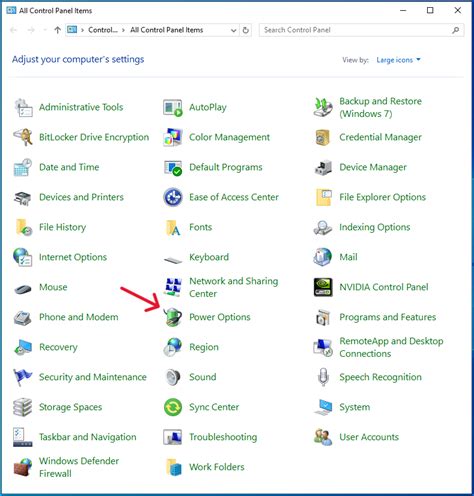
Task: Click the Power Options battery icon
Action: (x=173, y=317)
